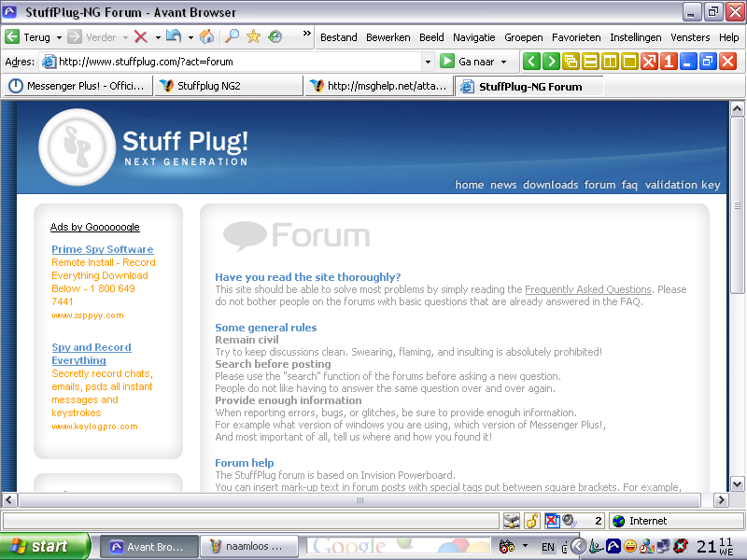The image size is (747, 560).
Task: Open the Ga naar dropdown arrow
Action: (x=504, y=62)
